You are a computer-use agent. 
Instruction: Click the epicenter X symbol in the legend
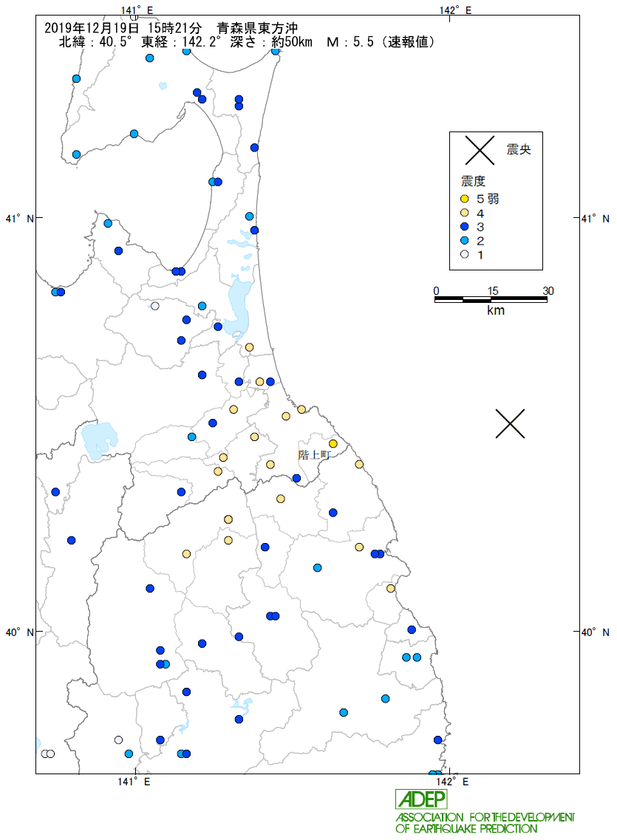480,150
